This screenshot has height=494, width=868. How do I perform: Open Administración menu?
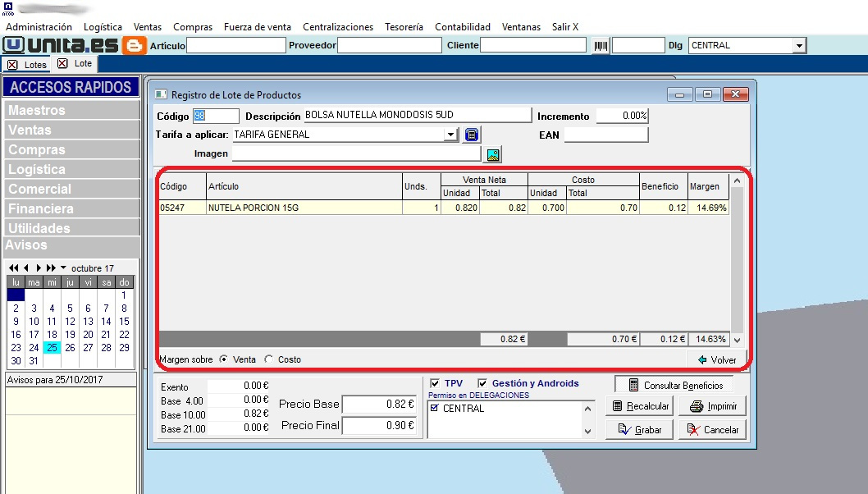(x=39, y=26)
